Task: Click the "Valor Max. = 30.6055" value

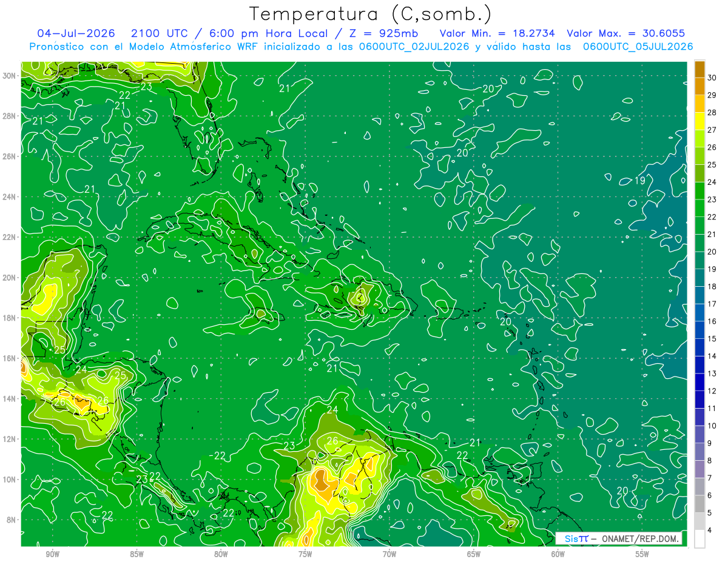Action: [625, 33]
